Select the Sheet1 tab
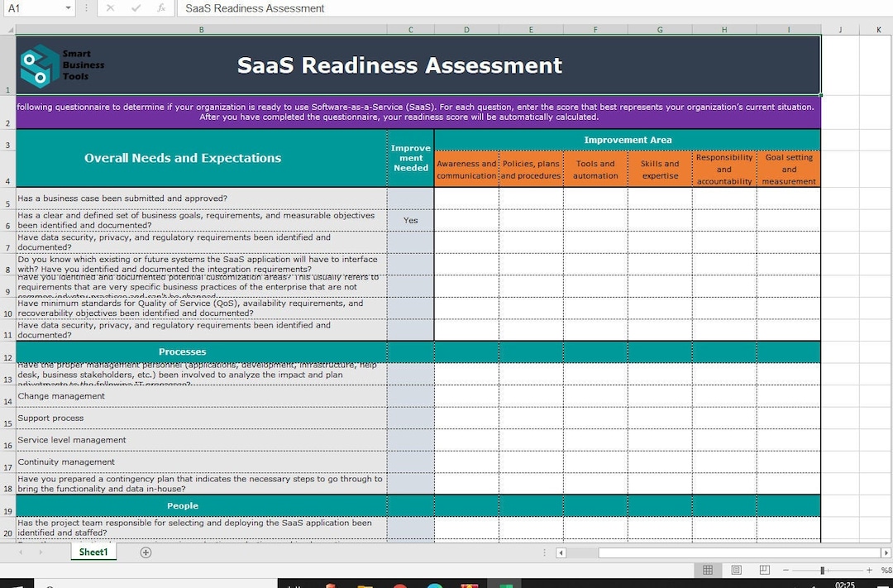Image resolution: width=893 pixels, height=588 pixels. pos(93,552)
